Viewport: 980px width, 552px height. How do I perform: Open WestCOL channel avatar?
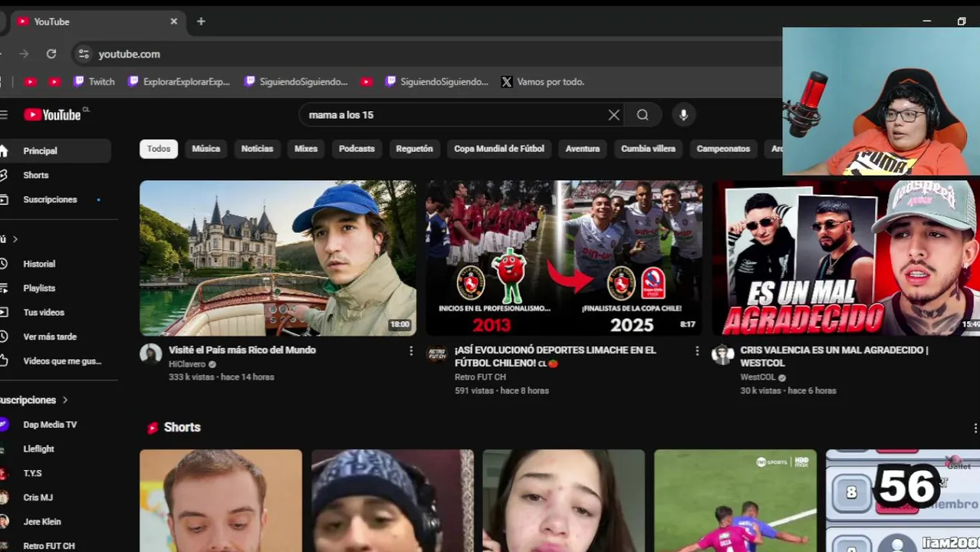[x=723, y=353]
